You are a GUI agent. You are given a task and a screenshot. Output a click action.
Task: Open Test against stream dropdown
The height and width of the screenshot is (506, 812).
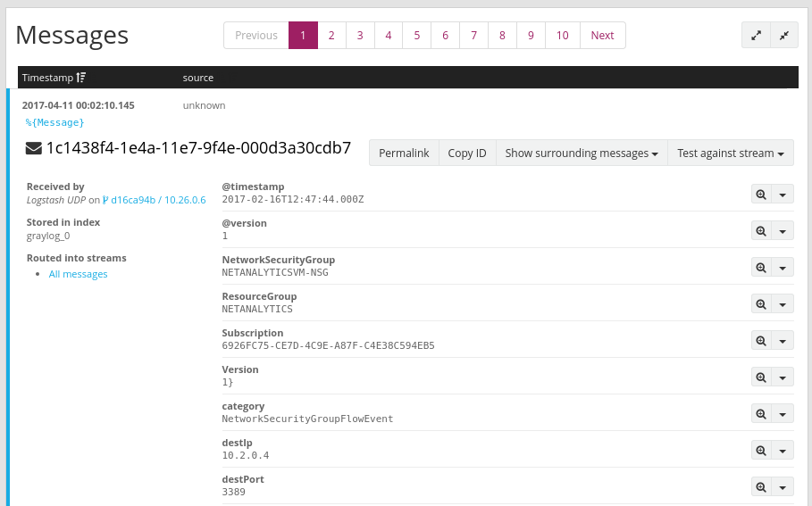pyautogui.click(x=731, y=153)
